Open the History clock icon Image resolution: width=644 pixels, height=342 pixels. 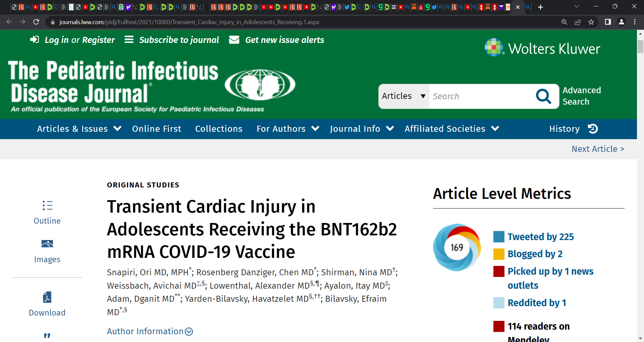point(593,129)
